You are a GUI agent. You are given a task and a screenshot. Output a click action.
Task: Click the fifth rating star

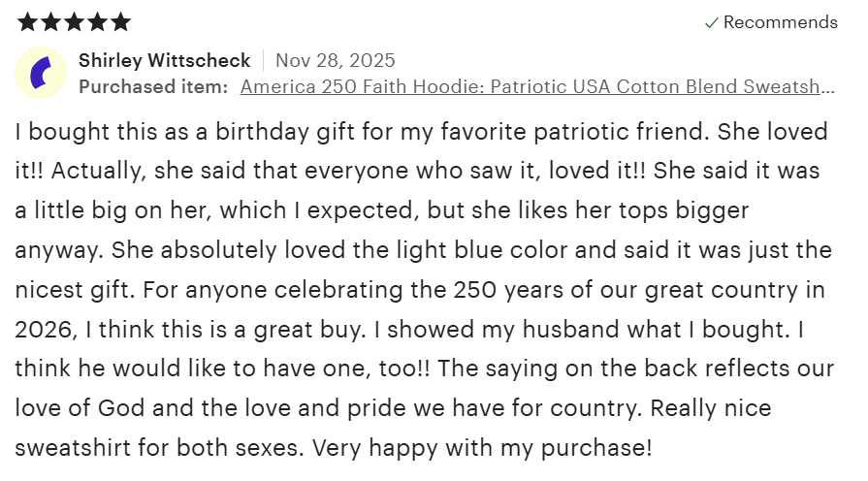119,21
